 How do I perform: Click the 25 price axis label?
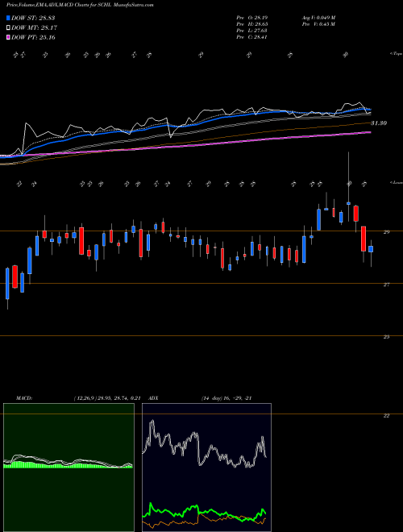[x=386, y=337]
